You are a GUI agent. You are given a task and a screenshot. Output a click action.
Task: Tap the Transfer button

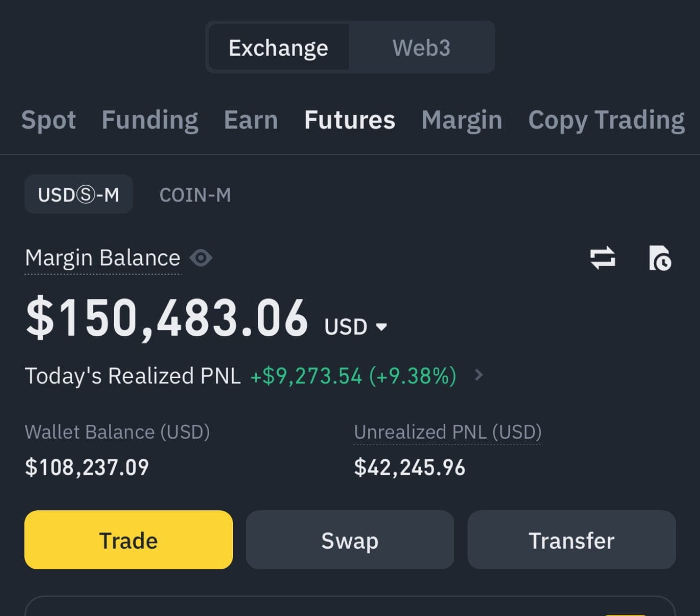point(572,540)
